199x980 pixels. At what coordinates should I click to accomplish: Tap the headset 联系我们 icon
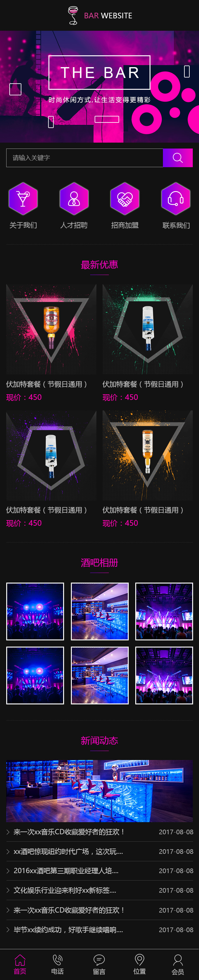point(176,199)
